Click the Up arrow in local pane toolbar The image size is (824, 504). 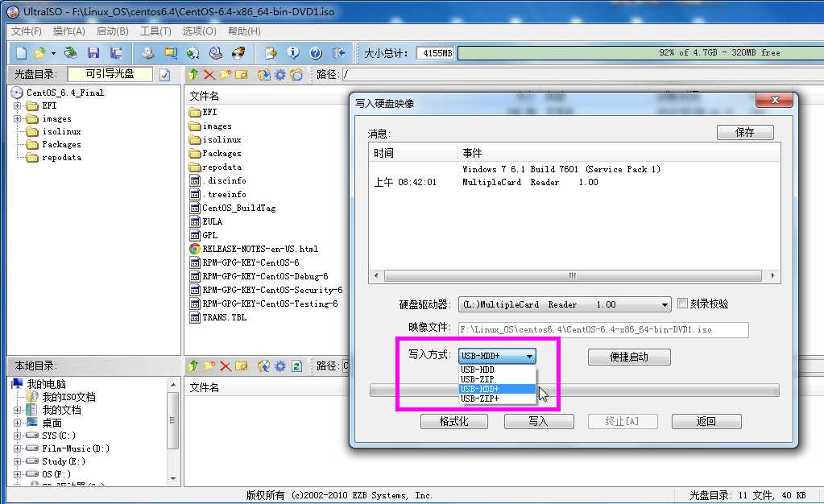point(193,366)
